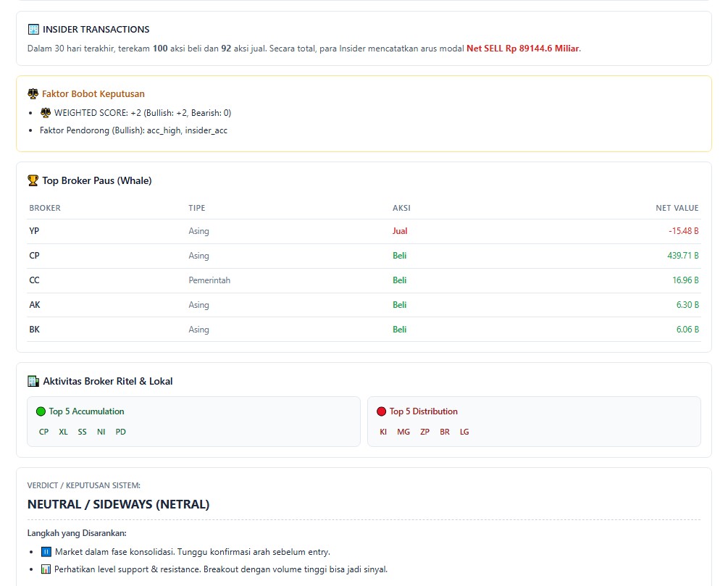Click the Jual action in the YP row
The height and width of the screenshot is (586, 728).
(400, 231)
